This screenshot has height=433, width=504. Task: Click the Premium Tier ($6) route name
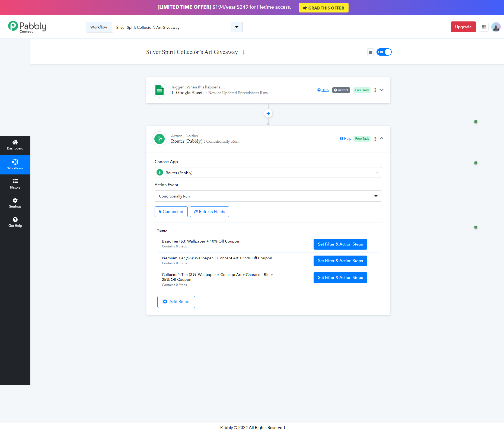point(217,258)
